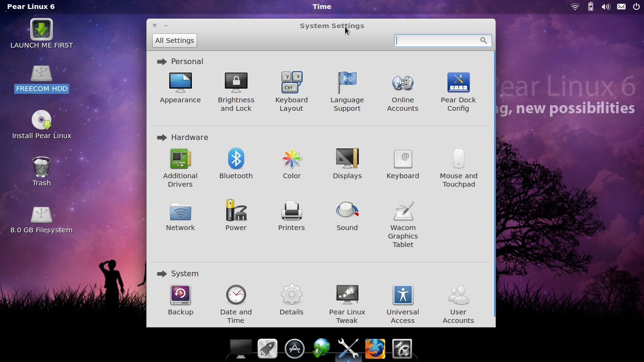Image resolution: width=644 pixels, height=362 pixels.
Task: Select the Trash desktop icon
Action: (x=41, y=172)
